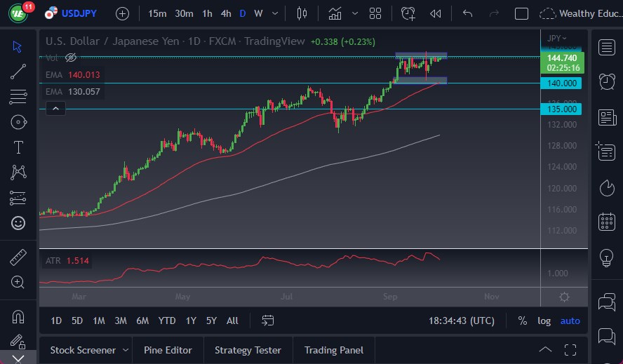Expand the Stock Screener dropdown arrow

click(126, 349)
